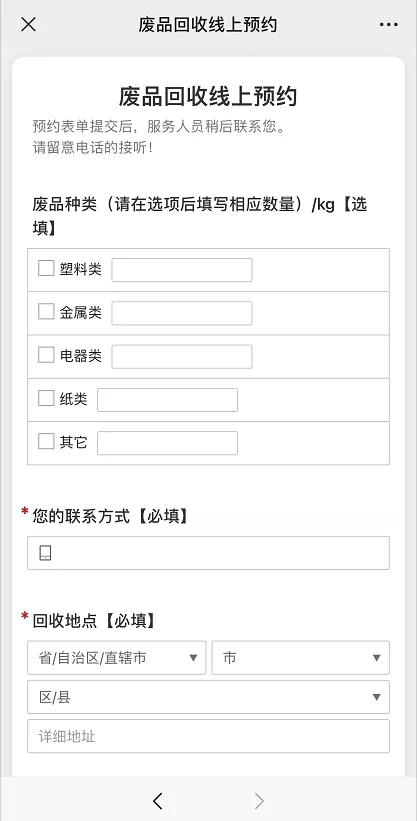Image resolution: width=417 pixels, height=821 pixels.
Task: Click the 金属类 quantity input box
Action: [x=182, y=313]
